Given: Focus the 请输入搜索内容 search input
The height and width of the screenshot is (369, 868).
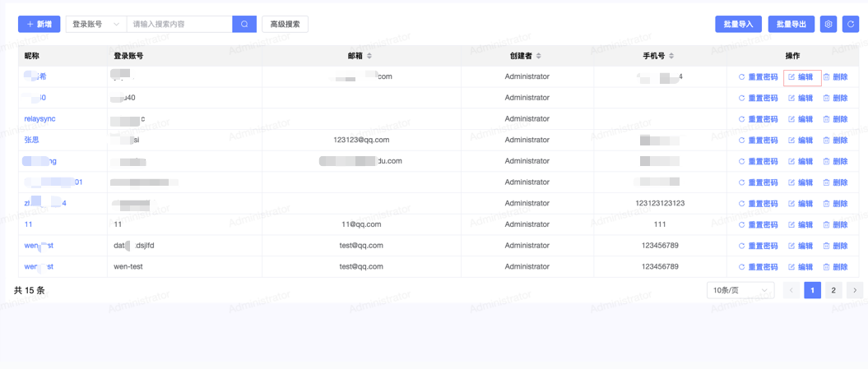Looking at the screenshot, I should (x=179, y=25).
